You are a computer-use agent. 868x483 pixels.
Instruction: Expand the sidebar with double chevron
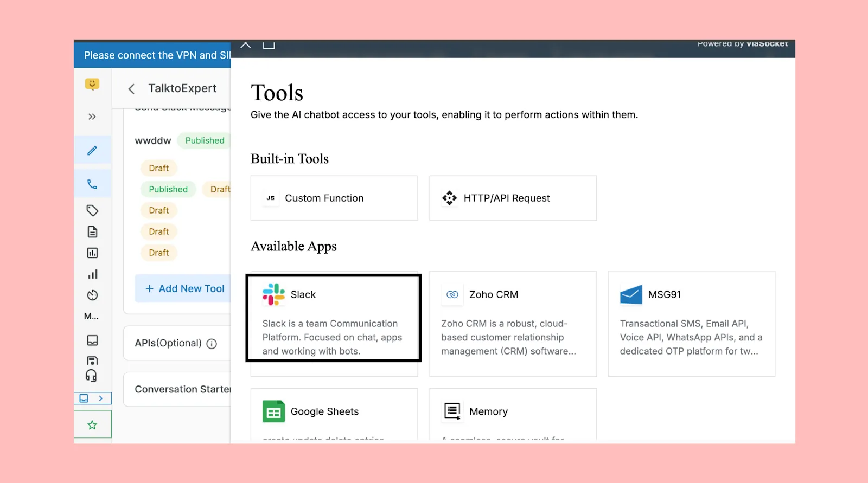click(92, 117)
